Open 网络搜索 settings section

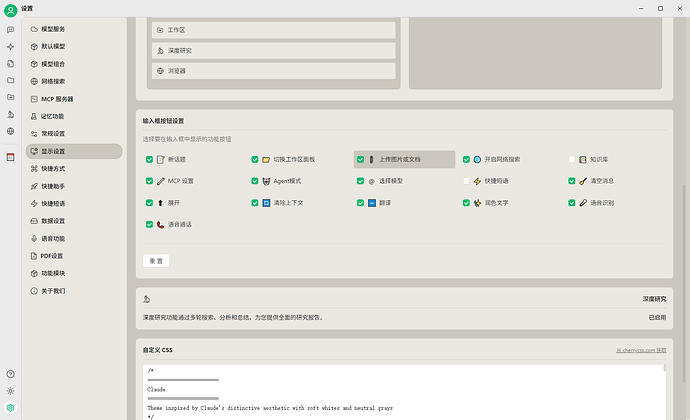[73, 81]
